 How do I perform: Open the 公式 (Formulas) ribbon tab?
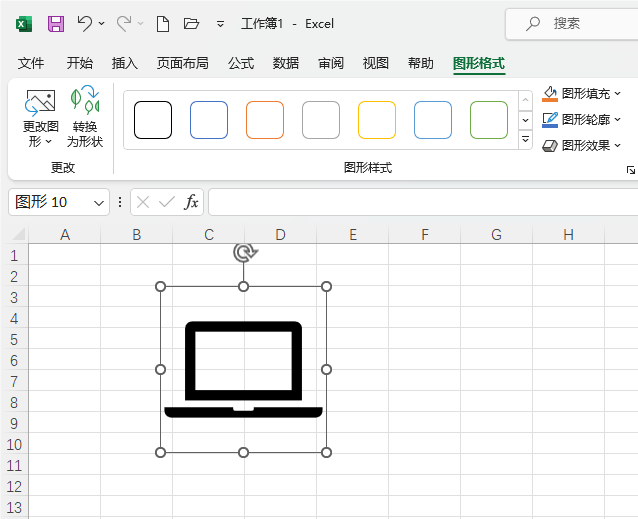pos(241,63)
